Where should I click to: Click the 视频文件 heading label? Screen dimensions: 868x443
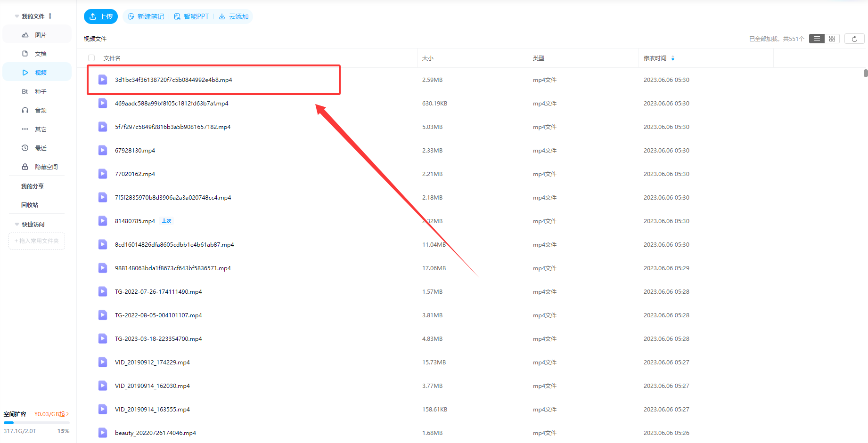95,39
